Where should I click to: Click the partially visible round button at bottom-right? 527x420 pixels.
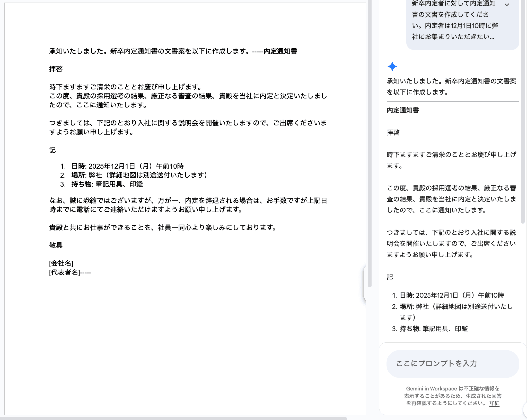(x=525, y=409)
